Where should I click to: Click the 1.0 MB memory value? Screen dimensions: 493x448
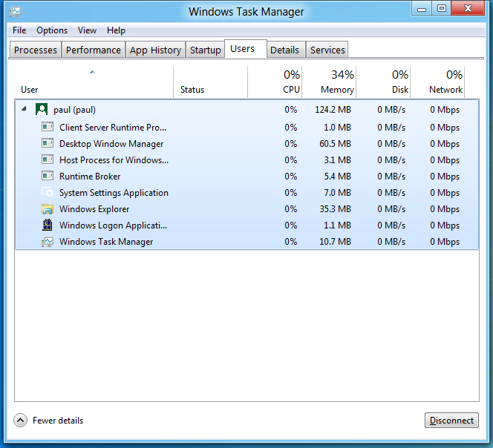[337, 127]
